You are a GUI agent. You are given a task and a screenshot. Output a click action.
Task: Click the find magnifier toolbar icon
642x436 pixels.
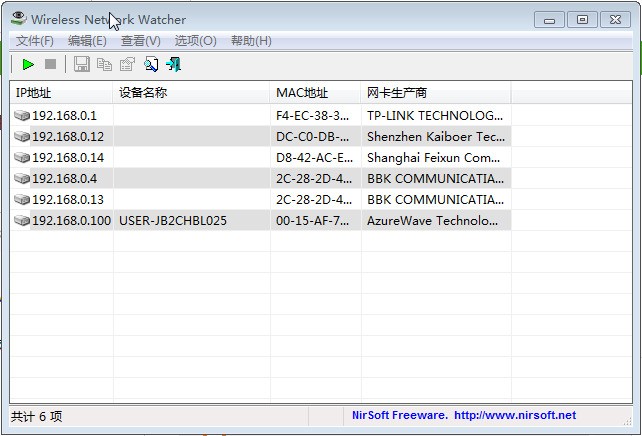point(151,64)
